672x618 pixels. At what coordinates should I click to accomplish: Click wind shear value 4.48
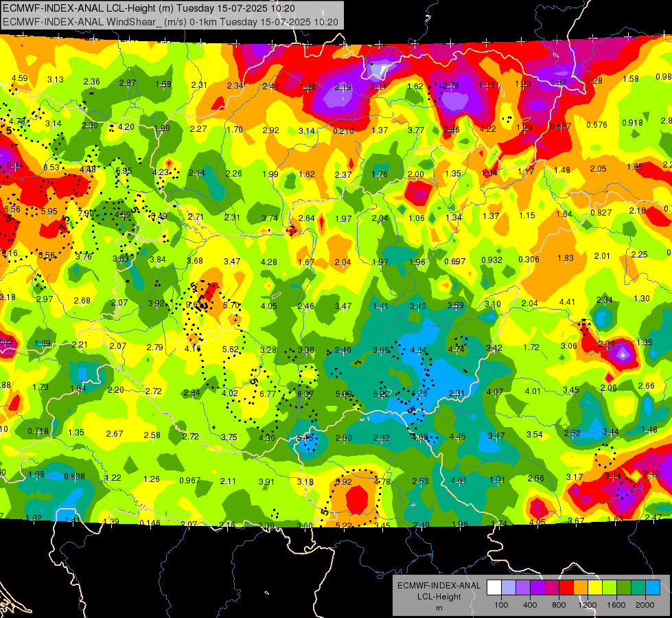coord(88,170)
